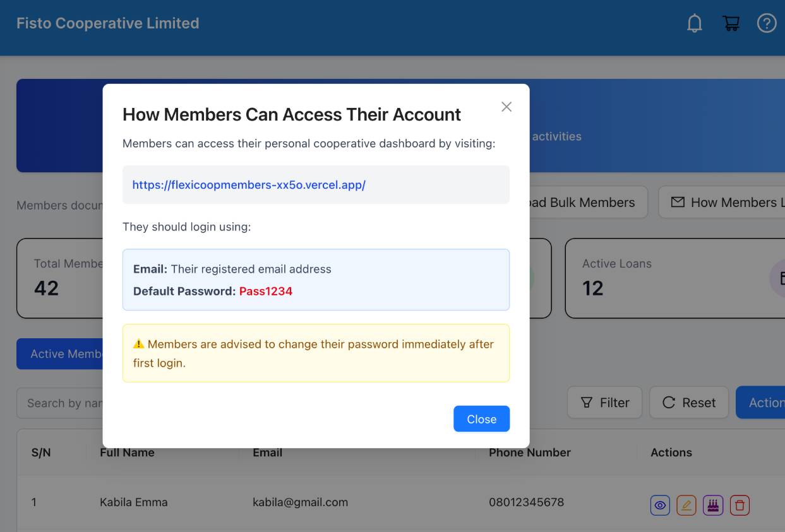This screenshot has width=785, height=532.
Task: Select the Active Members tab
Action: coord(60,354)
